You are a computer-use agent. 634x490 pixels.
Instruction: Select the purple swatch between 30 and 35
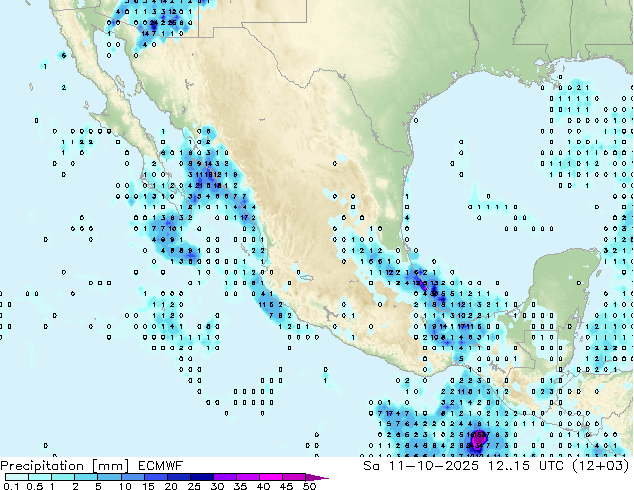pos(224,477)
